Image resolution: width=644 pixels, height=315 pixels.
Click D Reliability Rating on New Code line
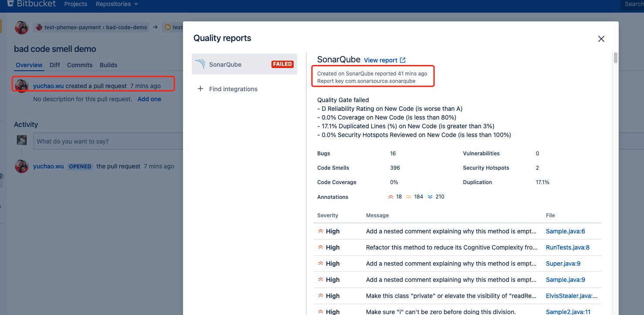tap(390, 109)
